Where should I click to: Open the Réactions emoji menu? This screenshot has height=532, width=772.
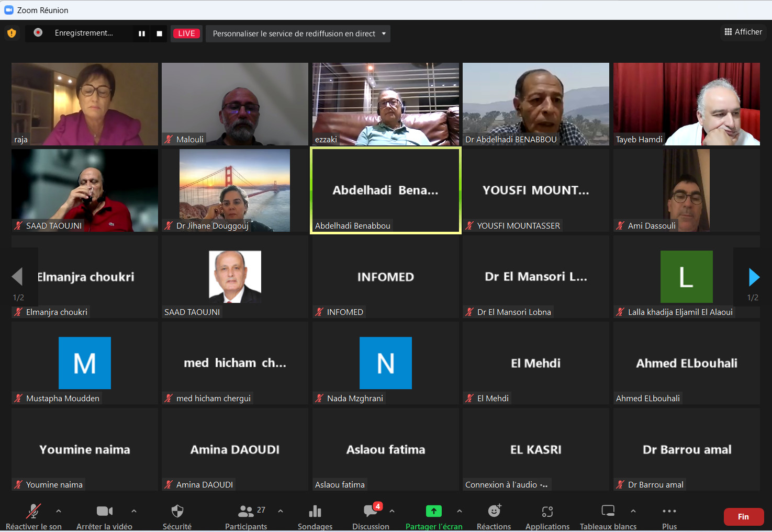click(x=494, y=512)
